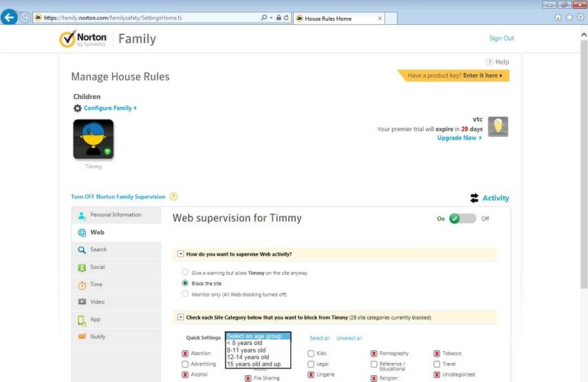This screenshot has height=382, width=588.
Task: Click the Notify mail icon
Action: coord(82,336)
